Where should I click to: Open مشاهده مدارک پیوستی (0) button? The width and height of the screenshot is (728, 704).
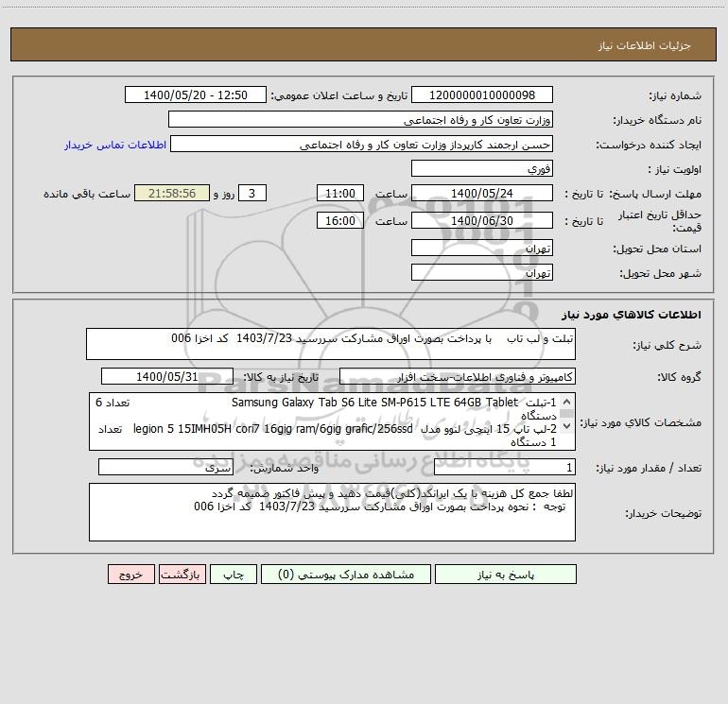tap(346, 574)
